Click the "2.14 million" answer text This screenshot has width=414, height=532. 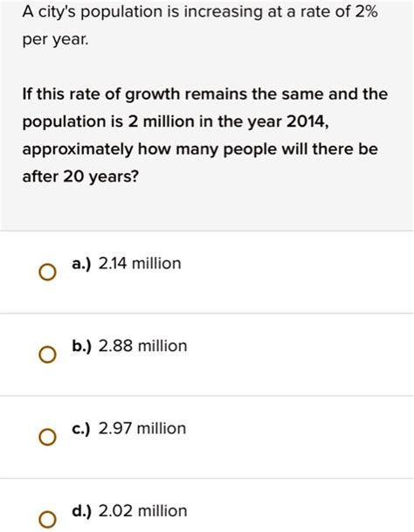point(140,264)
